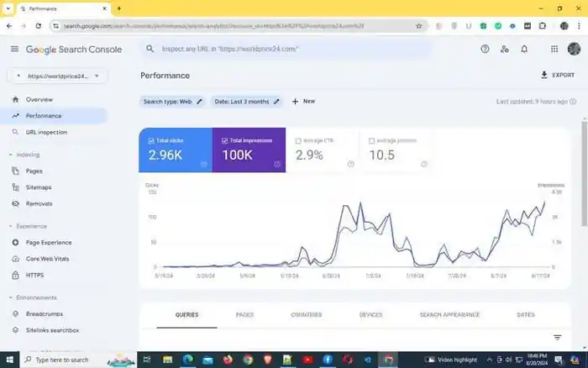Open Firefox from the taskbar
The width and height of the screenshot is (588, 368).
coord(228,360)
